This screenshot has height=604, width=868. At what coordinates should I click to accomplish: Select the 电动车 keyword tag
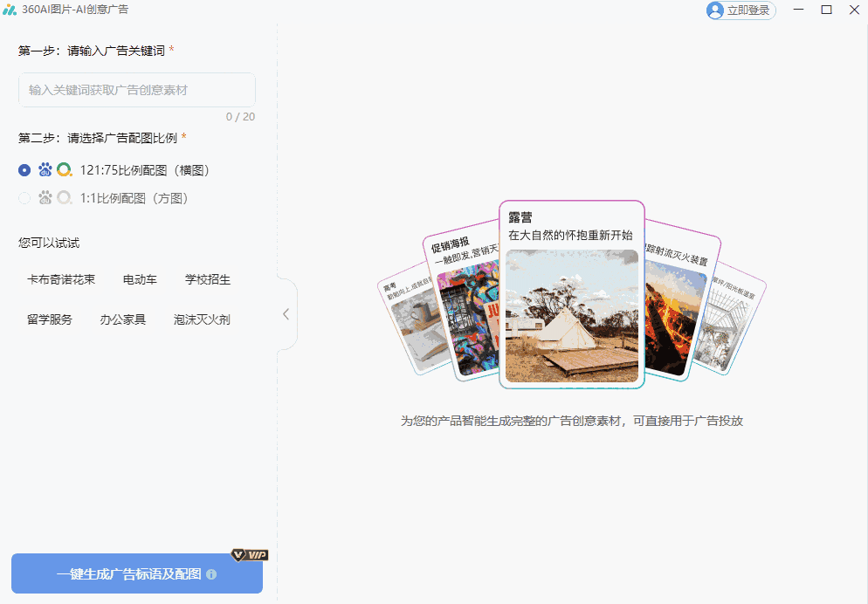pyautogui.click(x=140, y=279)
